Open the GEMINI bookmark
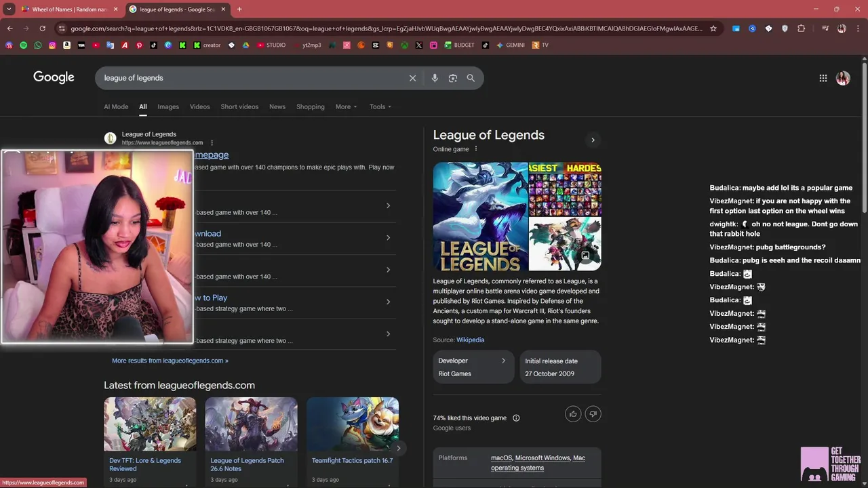Image resolution: width=868 pixels, height=488 pixels. coord(511,45)
